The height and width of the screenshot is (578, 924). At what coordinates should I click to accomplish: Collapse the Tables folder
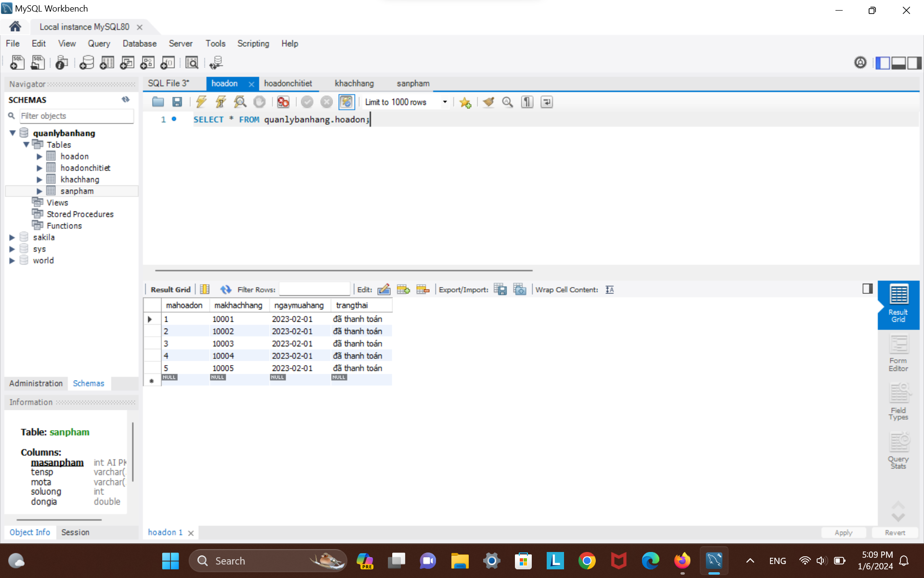(x=26, y=144)
